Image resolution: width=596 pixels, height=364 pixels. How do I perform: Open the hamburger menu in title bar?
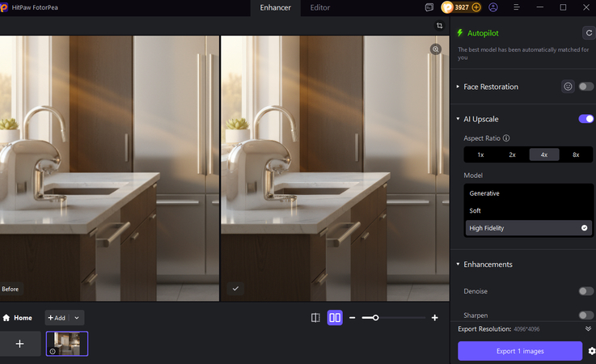[516, 7]
